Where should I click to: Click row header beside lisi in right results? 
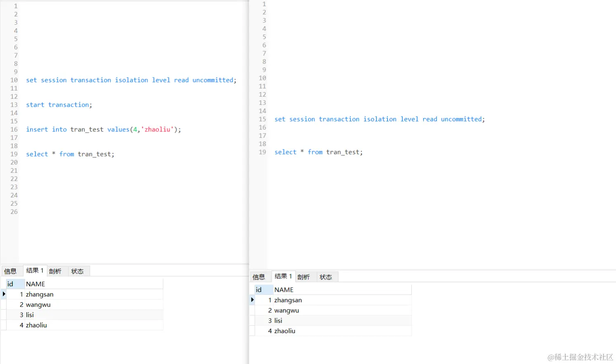coord(252,321)
